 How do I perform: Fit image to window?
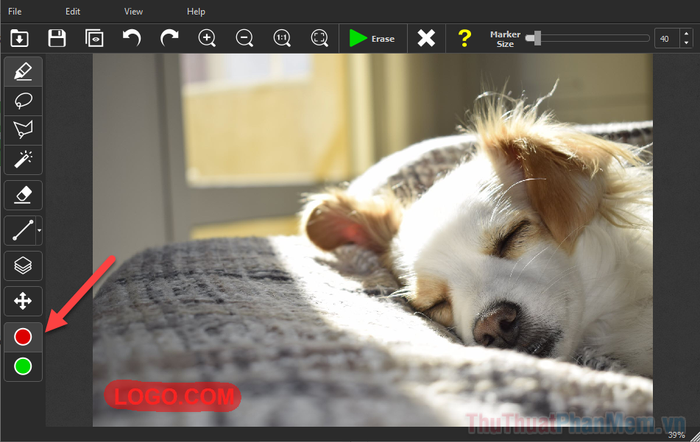click(x=319, y=38)
